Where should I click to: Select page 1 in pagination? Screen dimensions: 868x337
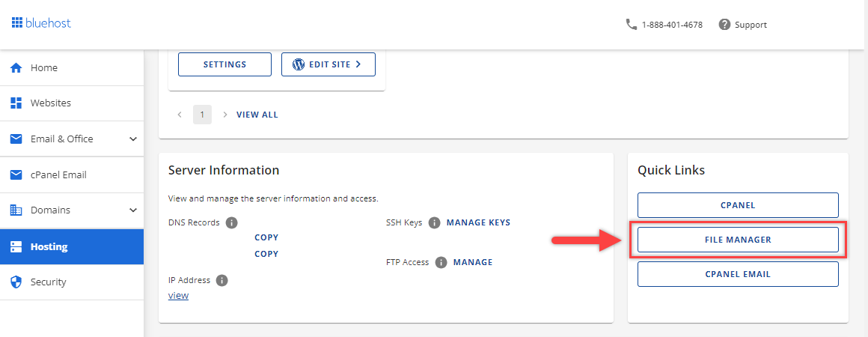202,115
